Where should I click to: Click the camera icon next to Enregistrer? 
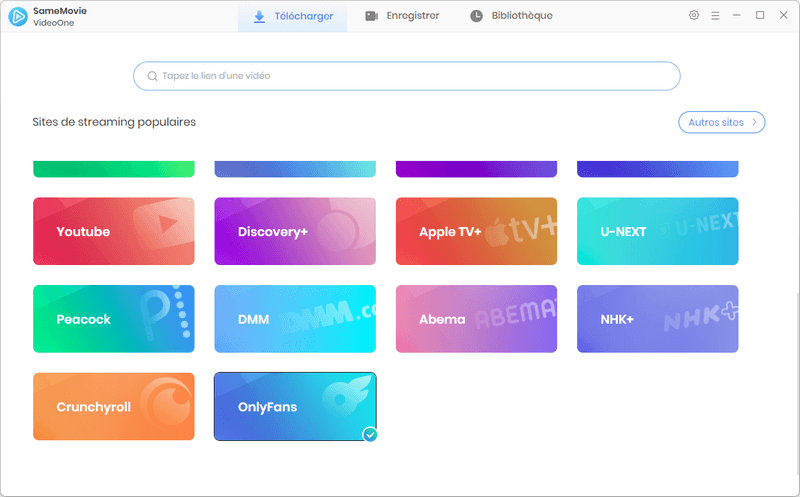(x=371, y=16)
